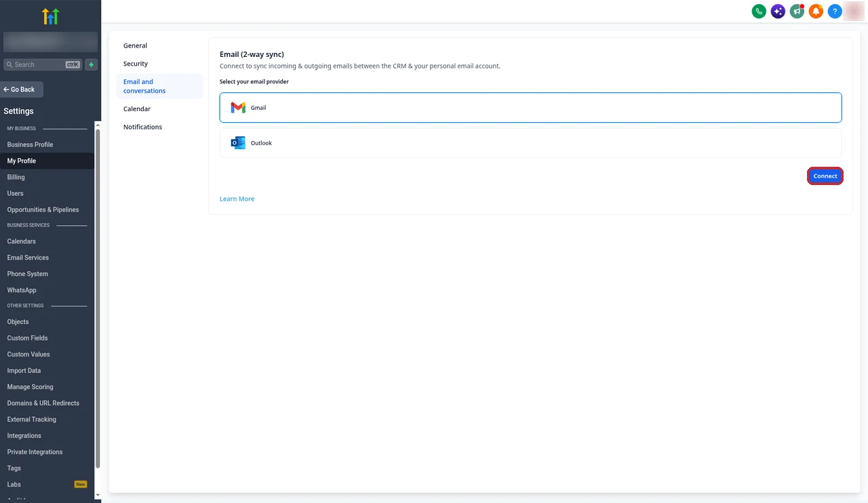
Task: Open the Notifications profile tab
Action: click(142, 127)
